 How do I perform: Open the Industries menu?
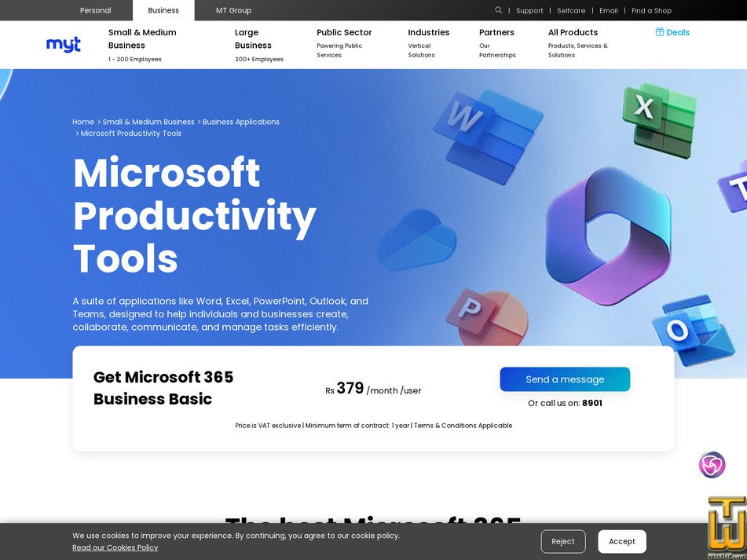[x=428, y=32]
